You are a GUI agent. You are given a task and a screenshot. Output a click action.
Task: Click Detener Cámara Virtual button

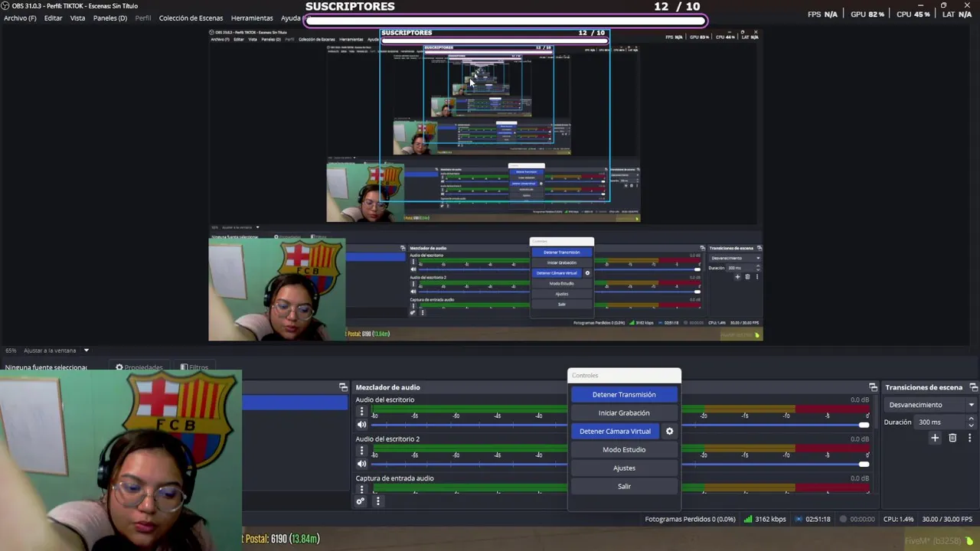point(616,431)
